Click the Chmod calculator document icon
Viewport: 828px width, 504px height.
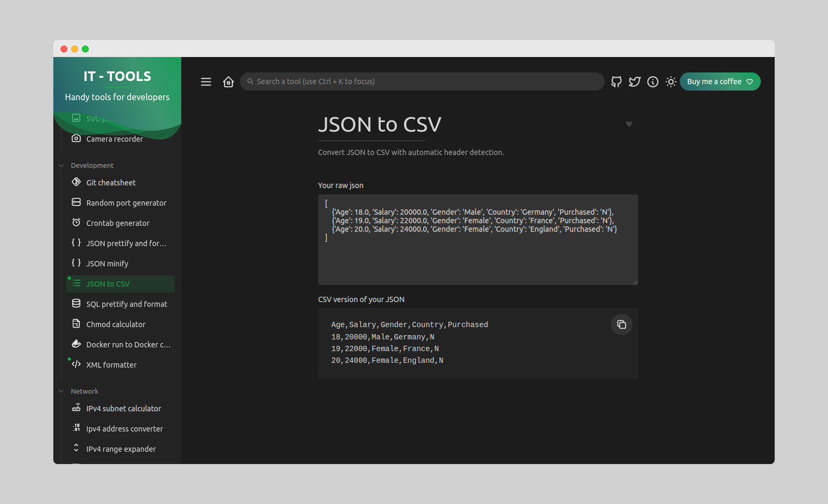point(76,323)
